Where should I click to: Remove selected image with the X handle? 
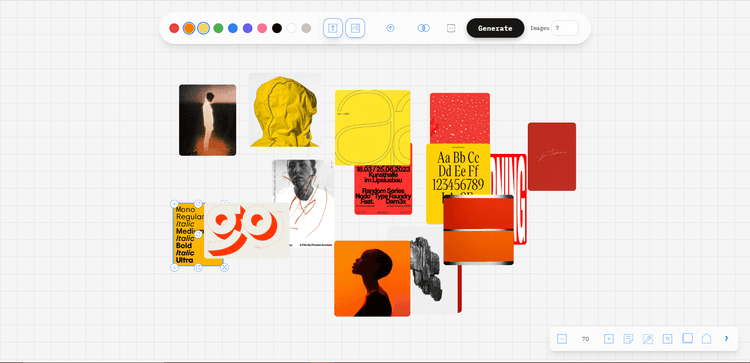pyautogui.click(x=224, y=267)
